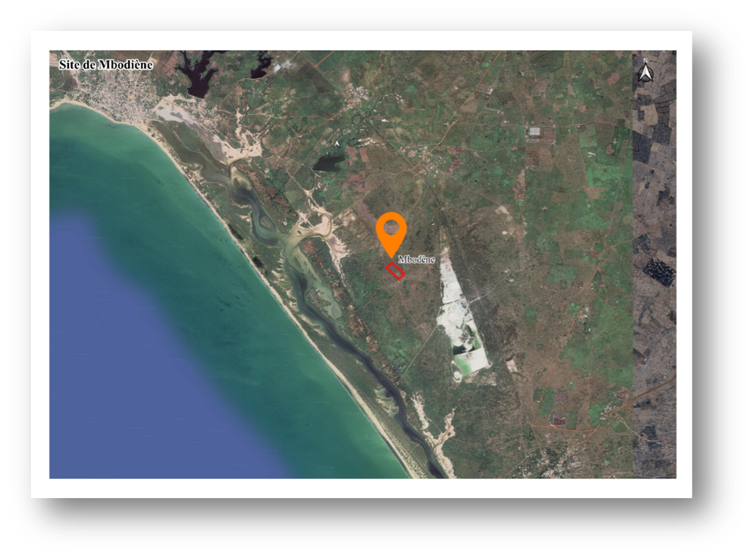Click the Mbodiène label beside the pin

coord(417,260)
